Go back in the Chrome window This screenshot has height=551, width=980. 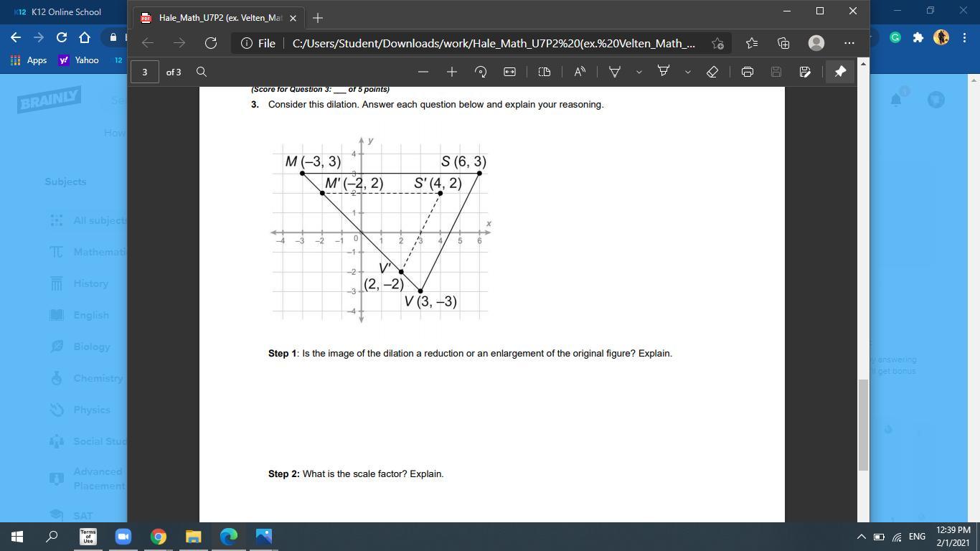pos(16,37)
